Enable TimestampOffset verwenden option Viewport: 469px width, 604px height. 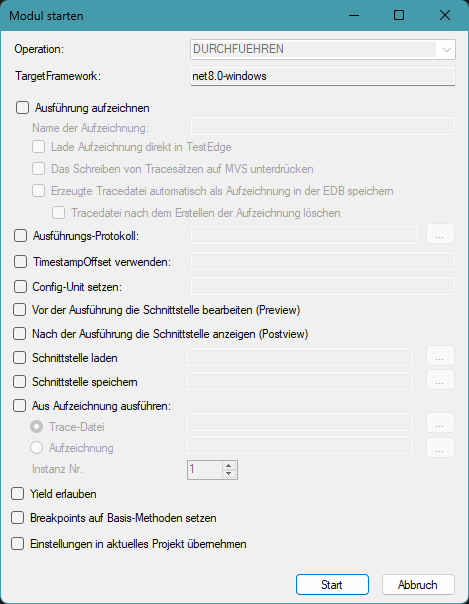pyautogui.click(x=20, y=262)
